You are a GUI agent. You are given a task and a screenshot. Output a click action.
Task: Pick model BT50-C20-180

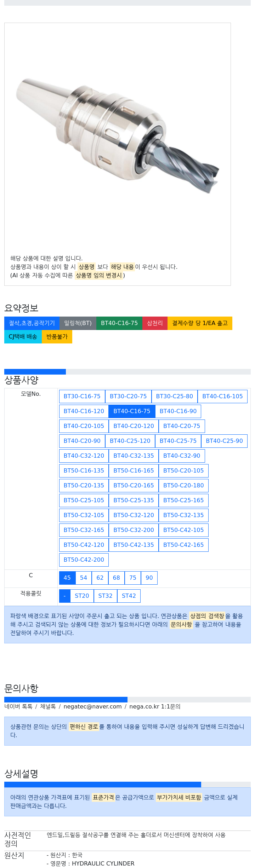[183, 486]
